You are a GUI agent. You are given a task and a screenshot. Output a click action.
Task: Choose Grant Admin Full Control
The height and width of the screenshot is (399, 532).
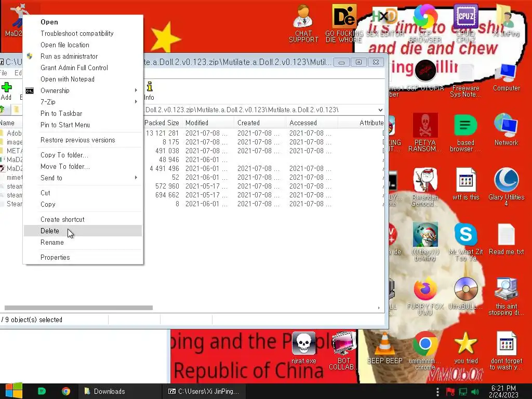(x=83, y=68)
